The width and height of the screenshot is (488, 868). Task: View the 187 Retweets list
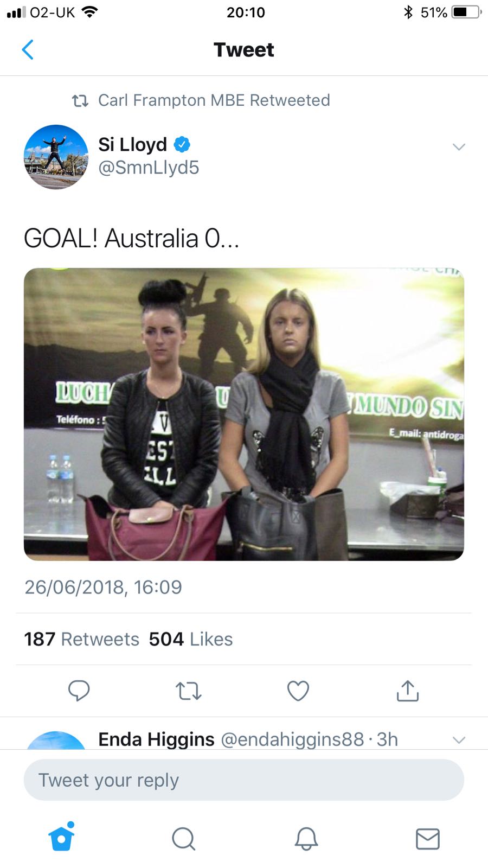82,639
